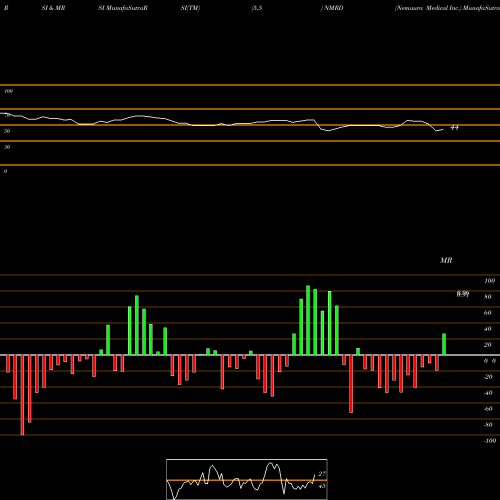Click the '100' label on MR axis
The height and width of the screenshot is (500, 500).
[490, 281]
